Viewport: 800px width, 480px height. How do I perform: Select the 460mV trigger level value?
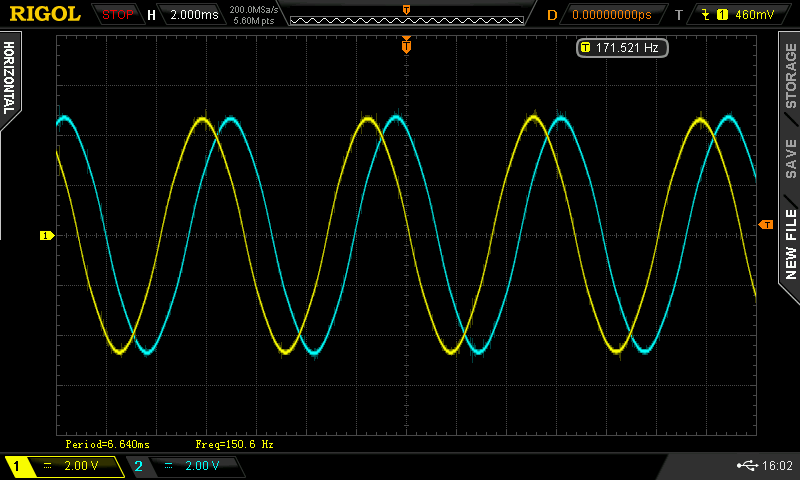point(754,15)
